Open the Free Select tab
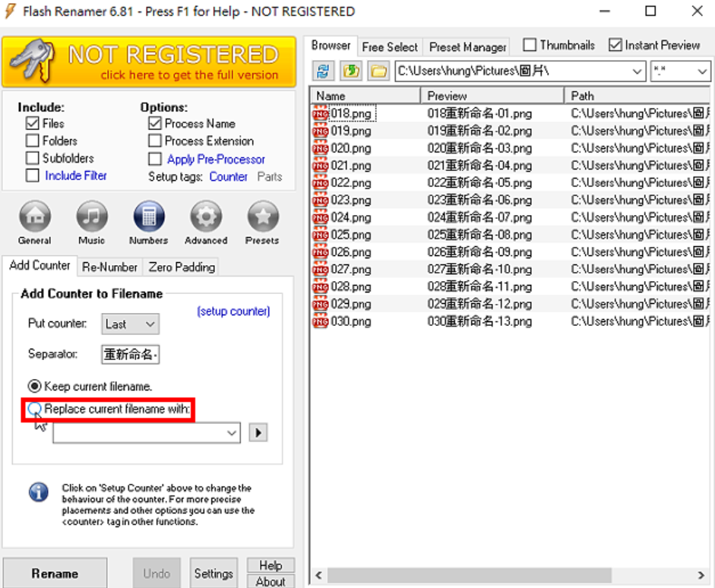This screenshot has width=715, height=588. click(390, 47)
